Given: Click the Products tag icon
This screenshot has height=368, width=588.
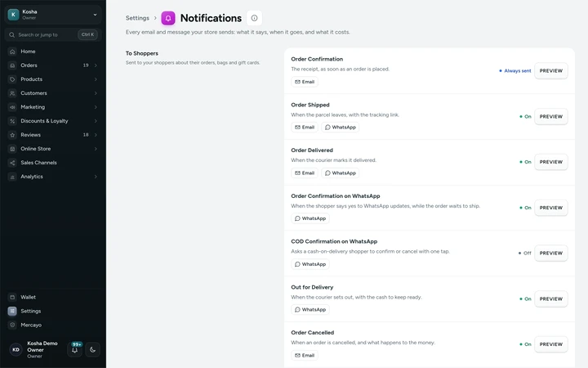Looking at the screenshot, I should pyautogui.click(x=12, y=79).
